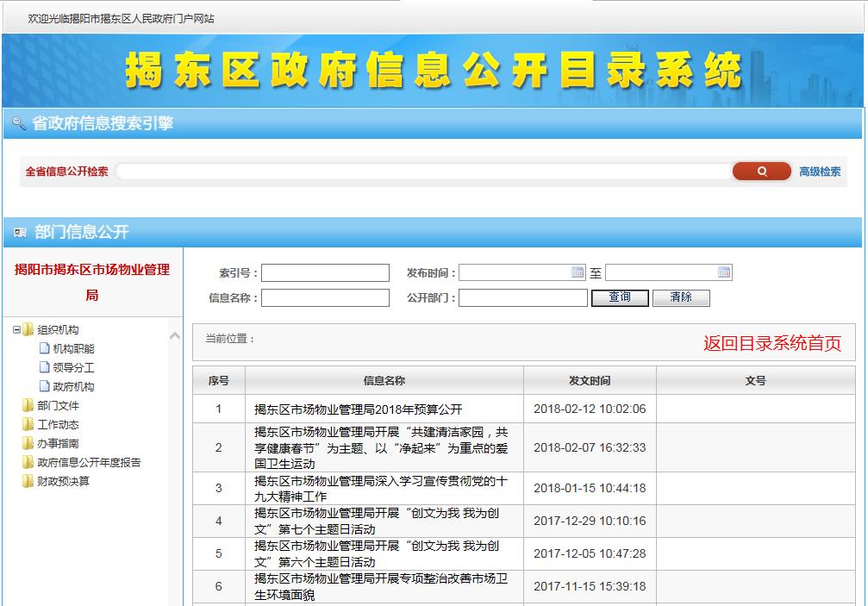Click the icon beside 部门信息公开 heading
This screenshot has width=868, height=606.
pos(20,233)
